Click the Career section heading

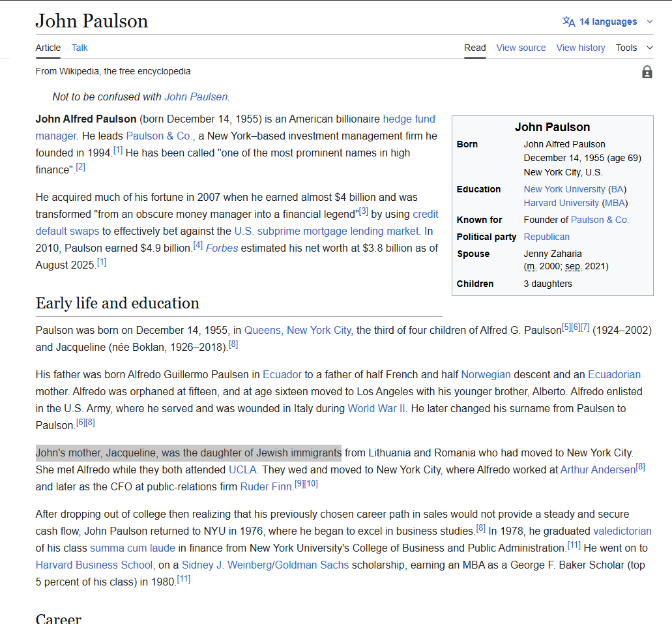point(58,618)
